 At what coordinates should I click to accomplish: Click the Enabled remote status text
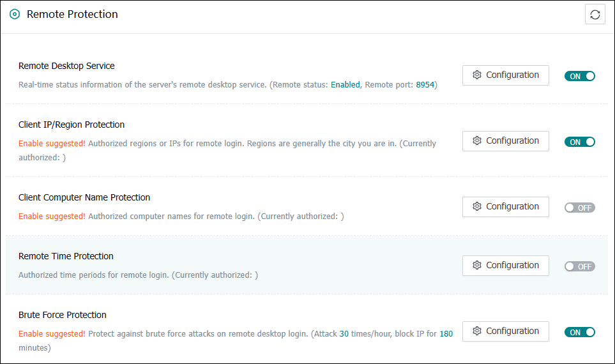(345, 85)
